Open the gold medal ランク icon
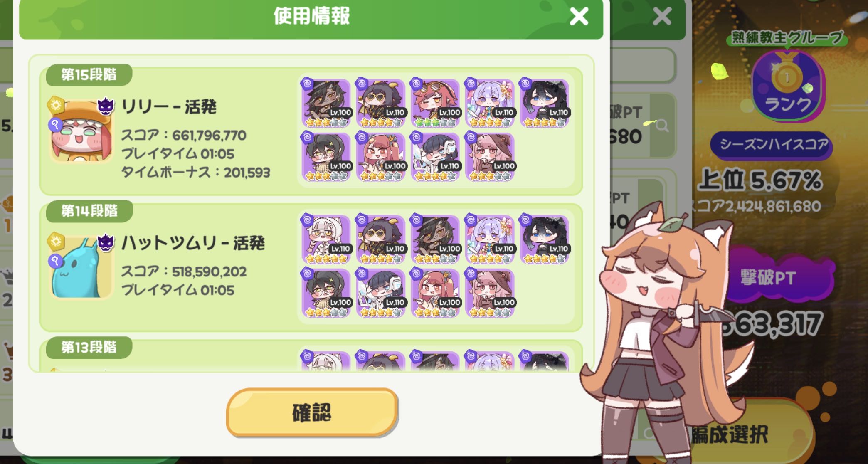The width and height of the screenshot is (868, 464). [x=787, y=86]
